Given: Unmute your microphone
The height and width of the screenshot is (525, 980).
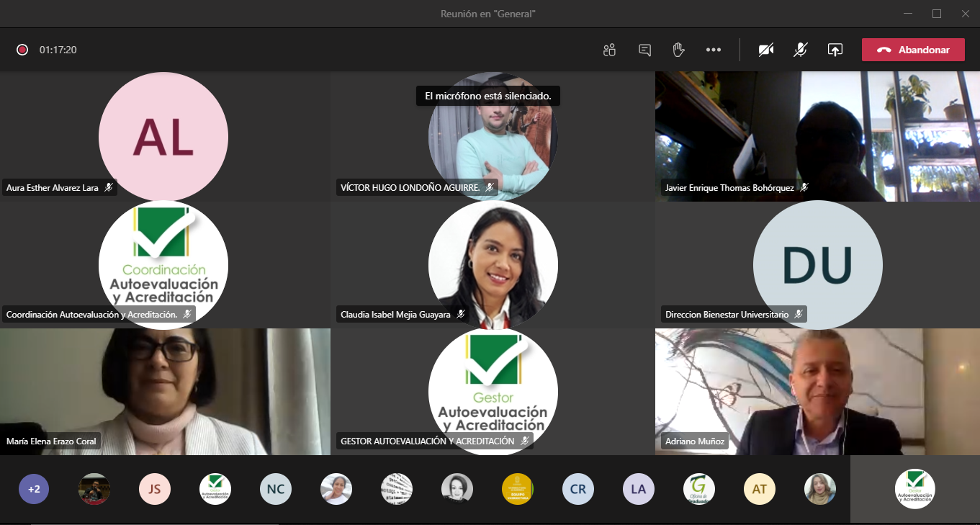Looking at the screenshot, I should click(800, 50).
